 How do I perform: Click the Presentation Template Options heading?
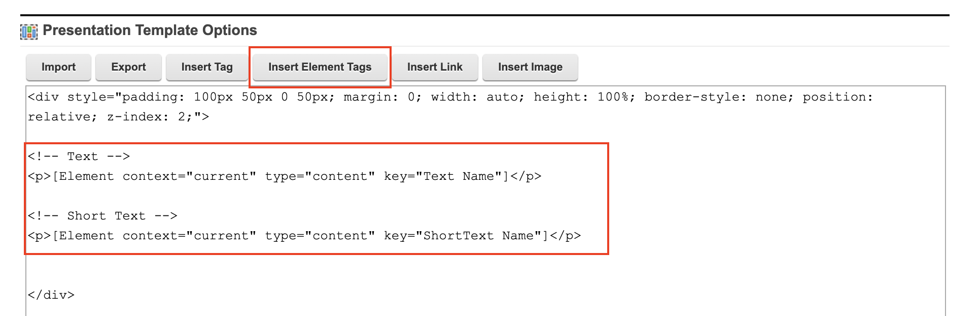(150, 30)
